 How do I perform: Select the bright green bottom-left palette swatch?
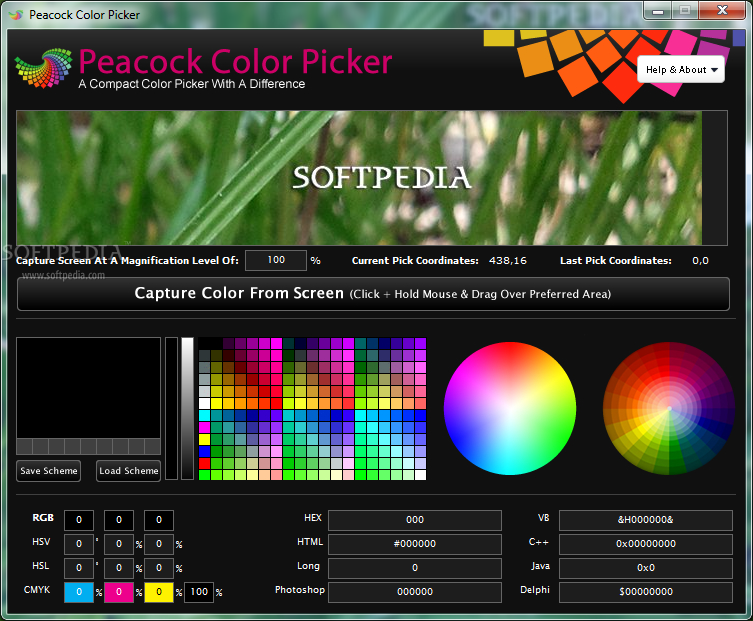point(205,475)
